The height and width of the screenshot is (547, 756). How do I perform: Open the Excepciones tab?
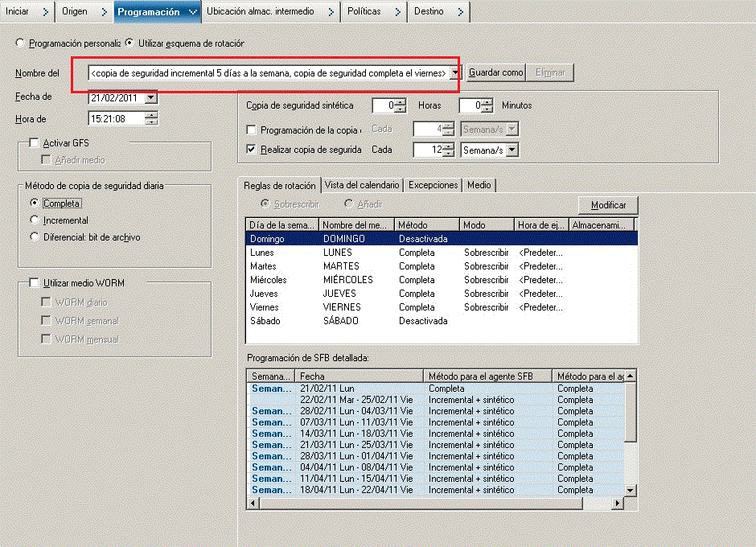click(433, 185)
